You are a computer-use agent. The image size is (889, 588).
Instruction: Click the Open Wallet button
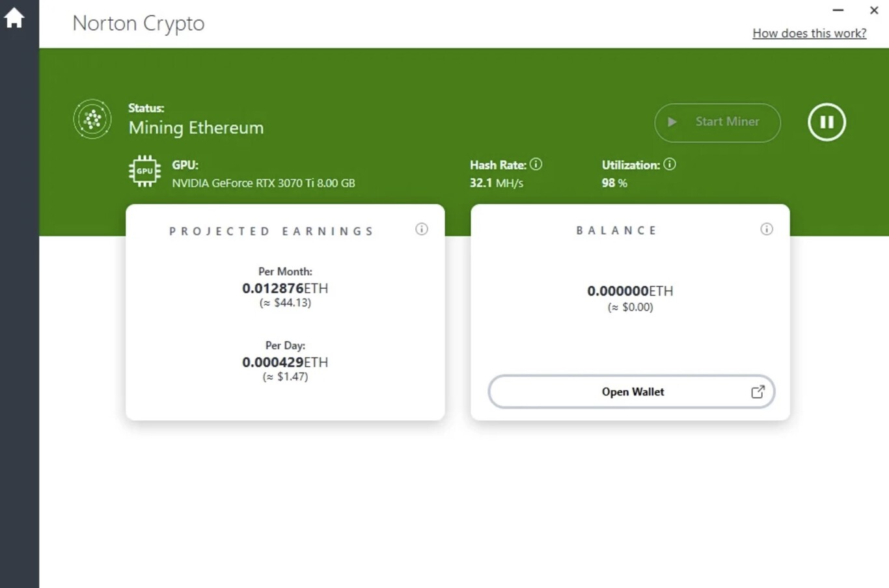tap(631, 392)
